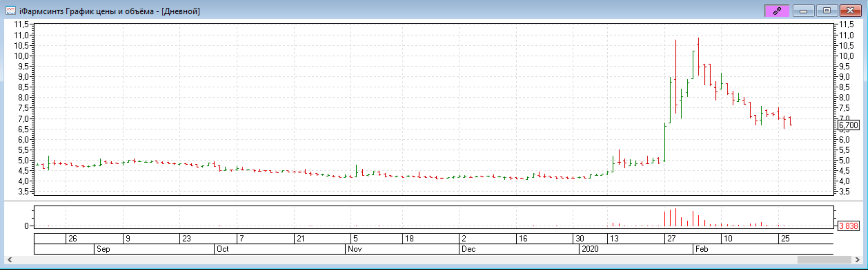Click the horizontal scrollbar thumb
The height and width of the screenshot is (270, 868).
[824, 260]
